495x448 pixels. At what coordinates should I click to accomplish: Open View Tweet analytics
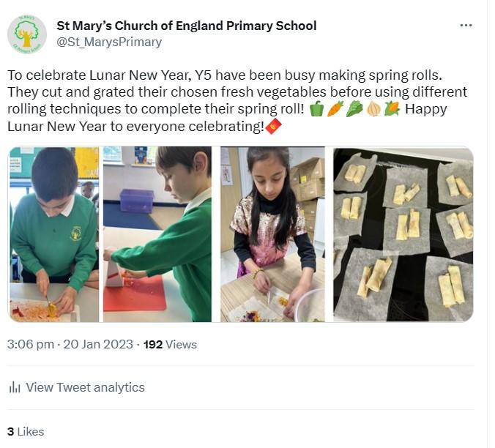[85, 387]
